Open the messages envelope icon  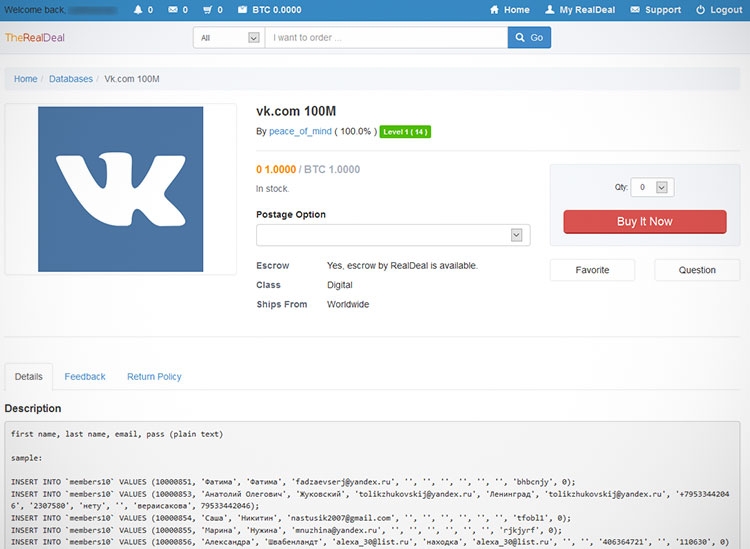(173, 10)
